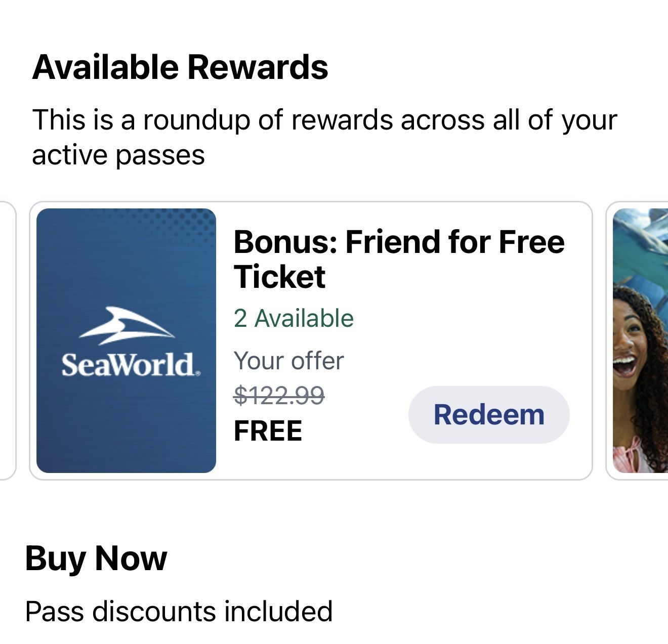This screenshot has width=668, height=644.
Task: Click the Bonus: Friend for Free Ticket title
Action: (399, 259)
